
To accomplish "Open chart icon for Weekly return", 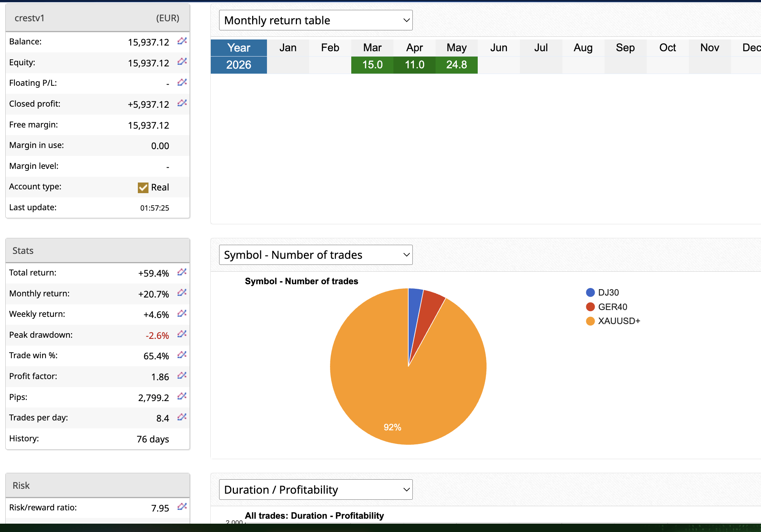I will (182, 313).
